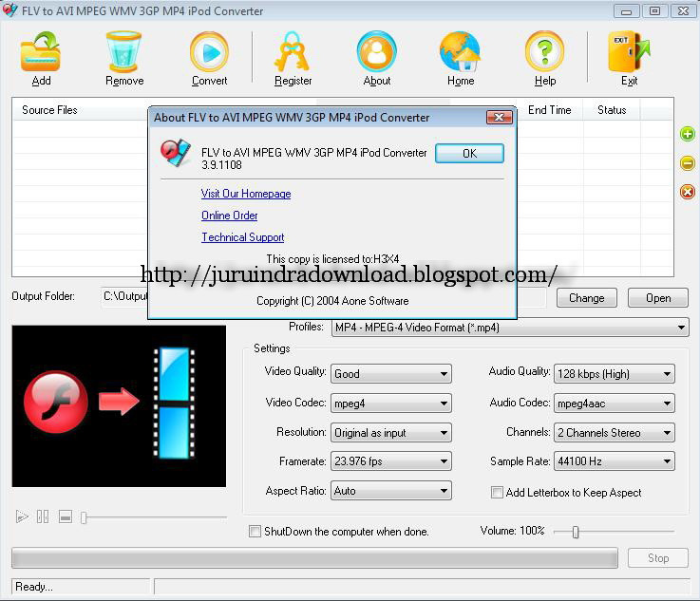Click the Volume slider handle
The height and width of the screenshot is (601, 700).
(x=576, y=532)
